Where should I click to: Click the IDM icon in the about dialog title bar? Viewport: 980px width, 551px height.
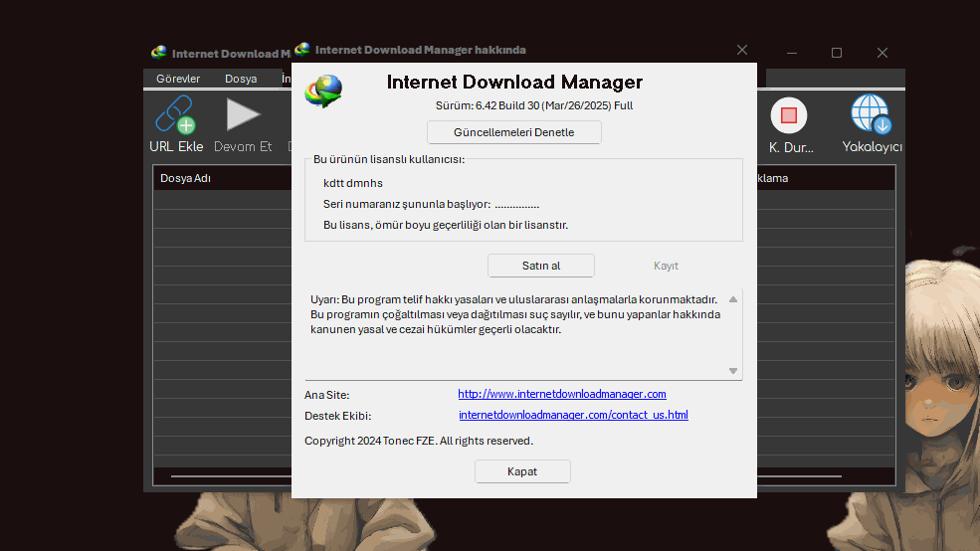pyautogui.click(x=302, y=49)
